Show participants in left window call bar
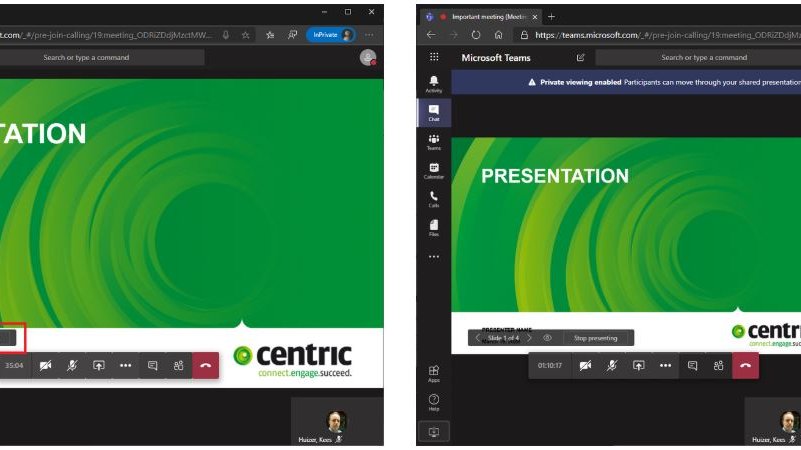This screenshot has width=801, height=450. [x=179, y=365]
